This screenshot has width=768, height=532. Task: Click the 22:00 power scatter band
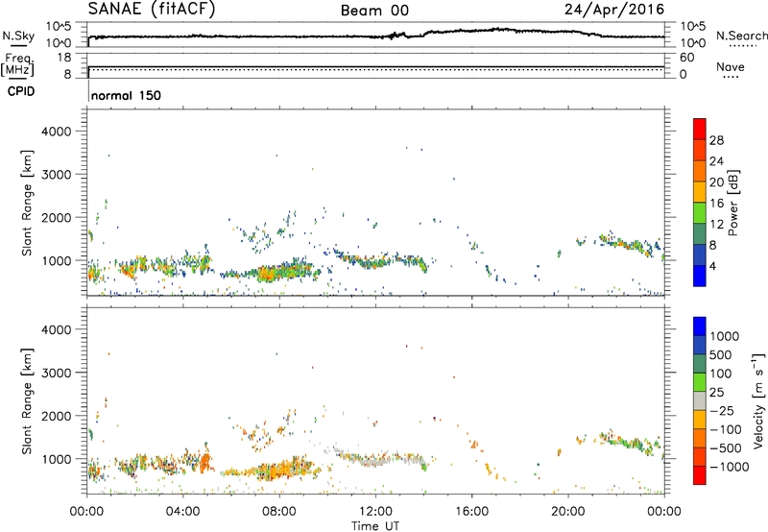click(x=627, y=243)
